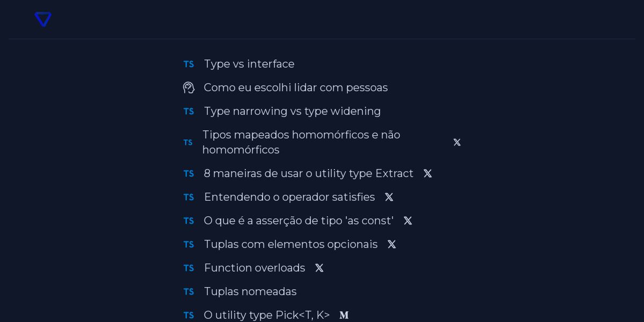Open the asserção de tipo 'as const' post
The width and height of the screenshot is (644, 322).
point(298,221)
